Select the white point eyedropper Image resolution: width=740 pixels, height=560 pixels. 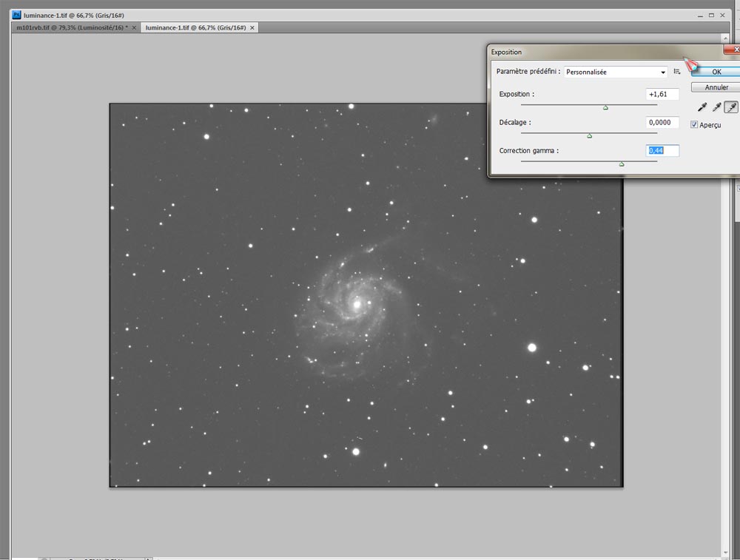coord(731,107)
